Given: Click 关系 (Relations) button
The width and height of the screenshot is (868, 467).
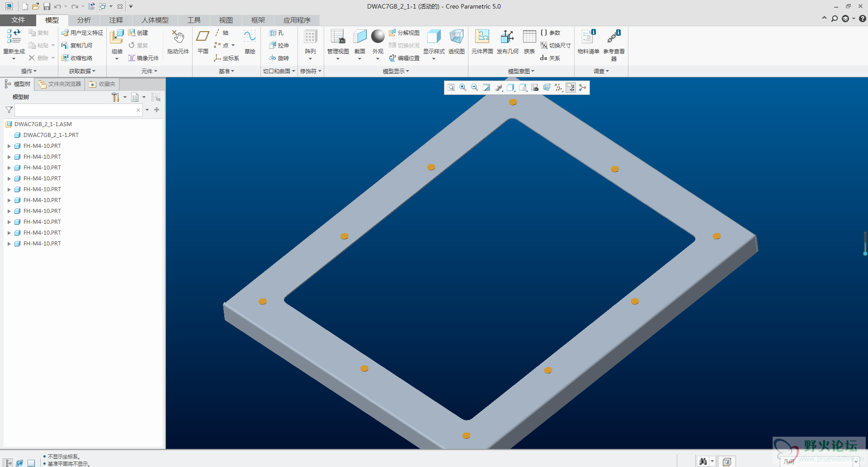Looking at the screenshot, I should (550, 58).
